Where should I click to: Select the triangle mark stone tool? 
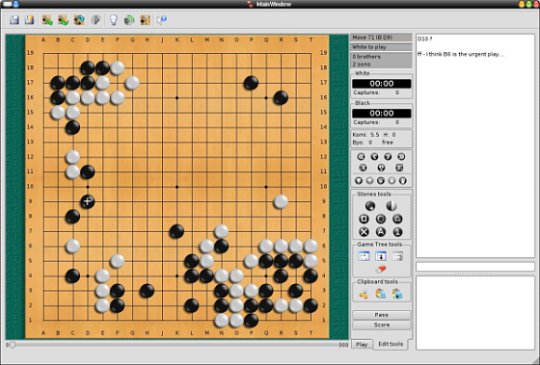(397, 219)
